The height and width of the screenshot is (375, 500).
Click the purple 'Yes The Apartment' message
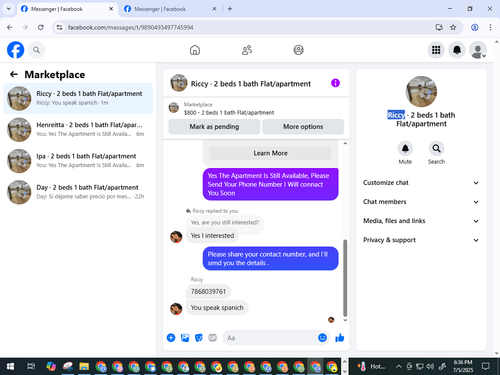tap(270, 184)
